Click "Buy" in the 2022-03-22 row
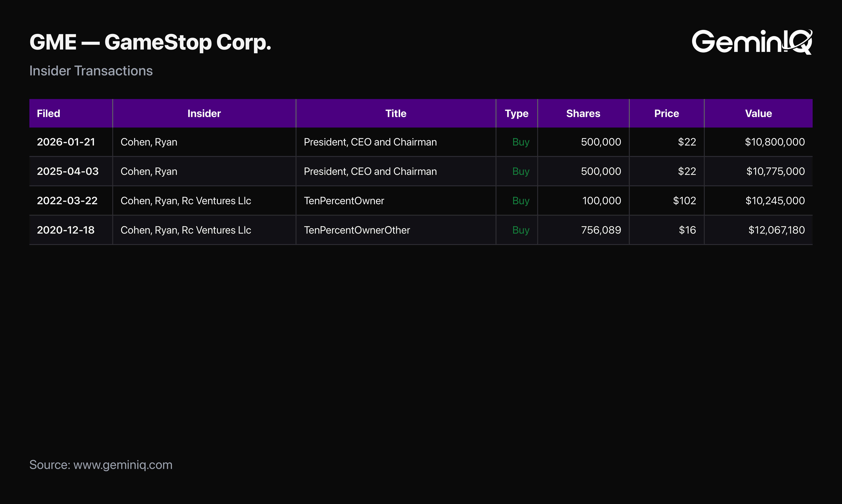The height and width of the screenshot is (504, 842). pos(521,201)
